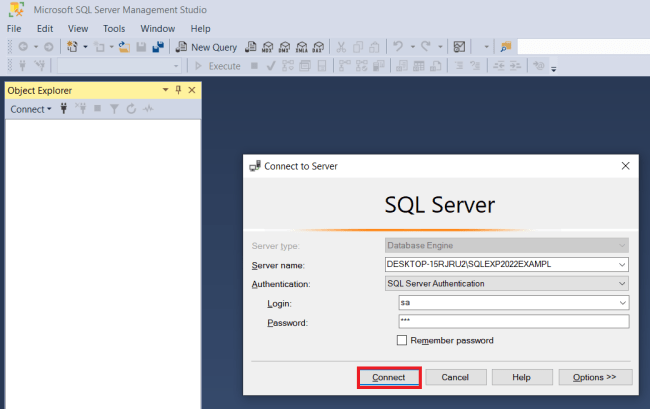Click the Refresh icon in Object Explorer

[x=131, y=109]
